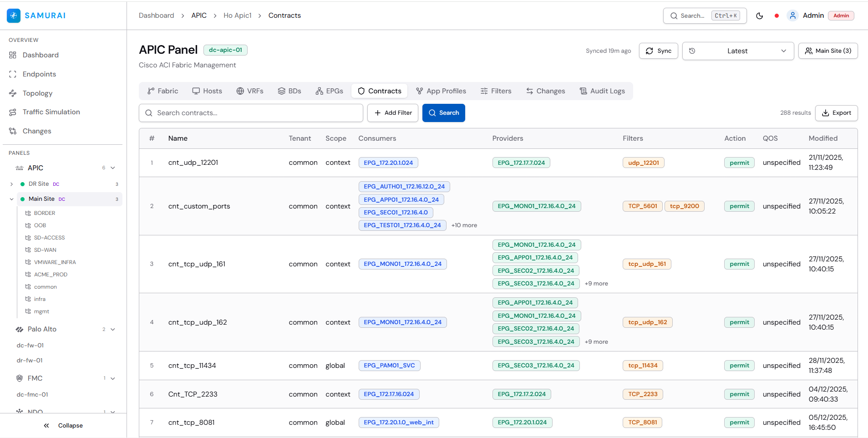Click inside the Search contracts field
The width and height of the screenshot is (868, 438).
pos(250,112)
